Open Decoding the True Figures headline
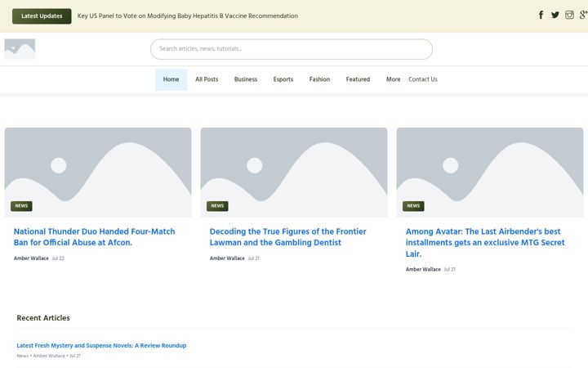 288,237
